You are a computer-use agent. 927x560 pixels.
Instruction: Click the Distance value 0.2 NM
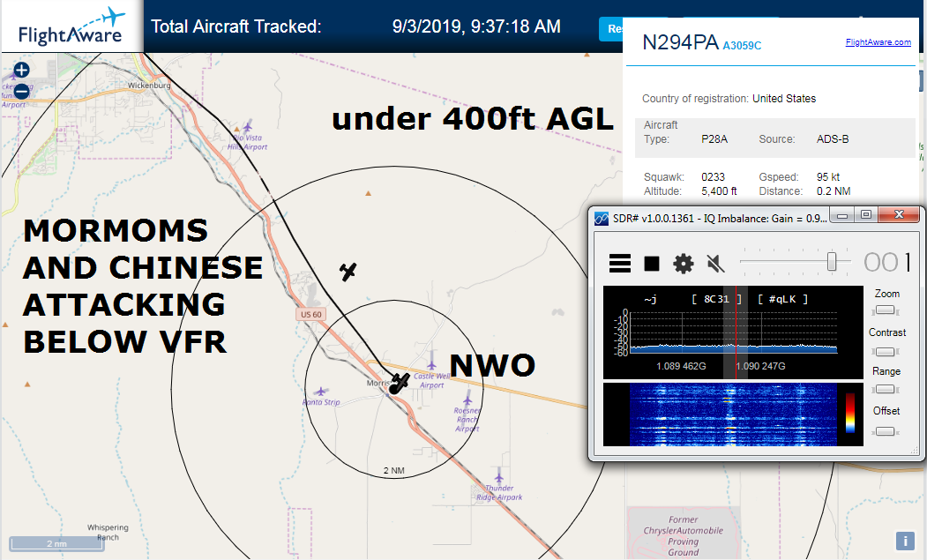pyautogui.click(x=834, y=191)
